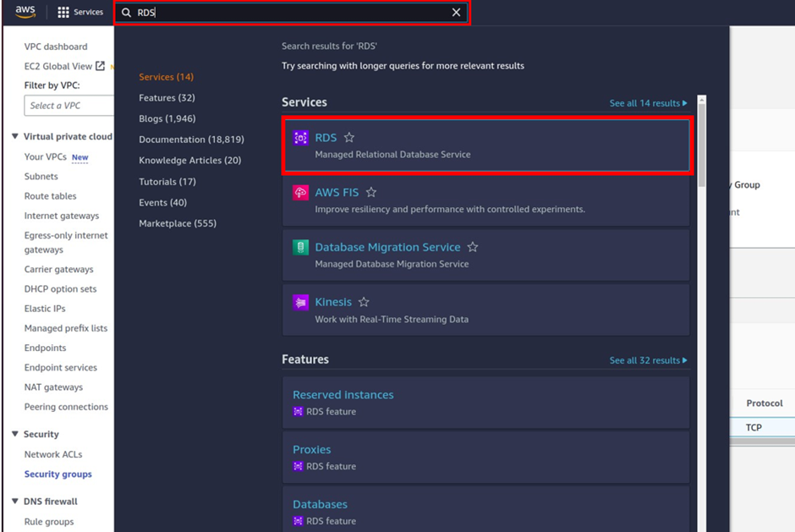Viewport: 795px width, 532px height.
Task: Open VPC dashboard in sidebar
Action: coord(56,47)
